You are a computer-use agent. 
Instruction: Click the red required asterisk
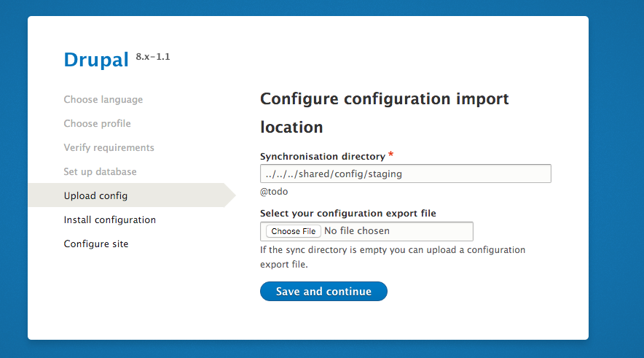[x=391, y=155]
